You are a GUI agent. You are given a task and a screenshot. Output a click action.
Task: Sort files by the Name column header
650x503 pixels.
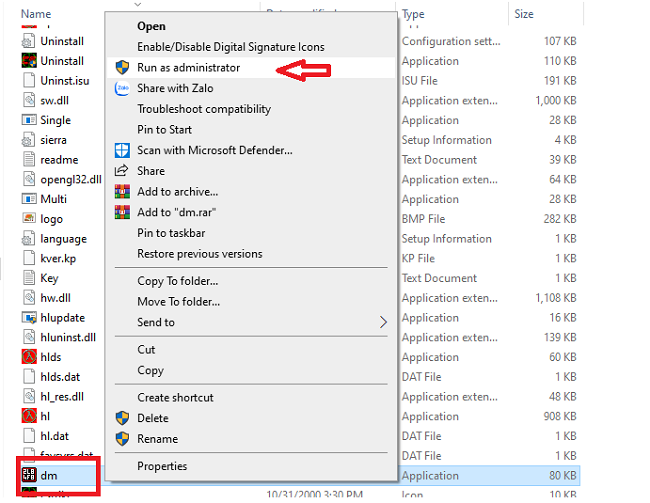[x=36, y=14]
